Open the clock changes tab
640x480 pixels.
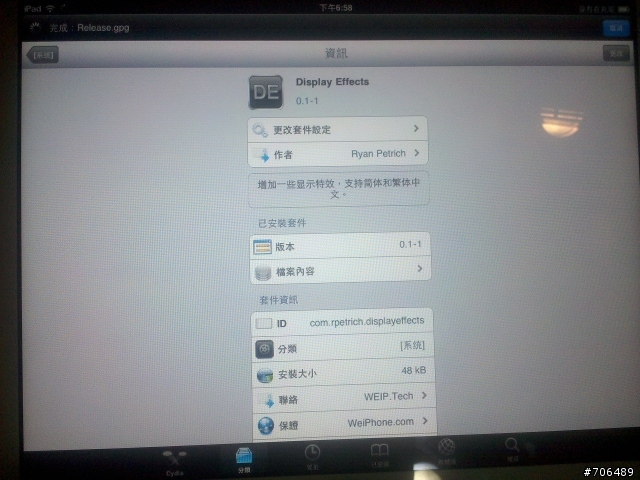(x=312, y=457)
